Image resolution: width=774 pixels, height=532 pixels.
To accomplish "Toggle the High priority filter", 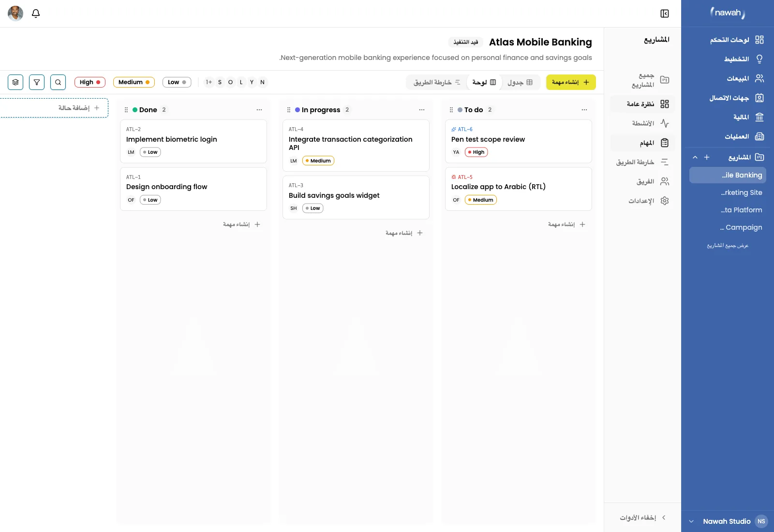I will pyautogui.click(x=90, y=82).
